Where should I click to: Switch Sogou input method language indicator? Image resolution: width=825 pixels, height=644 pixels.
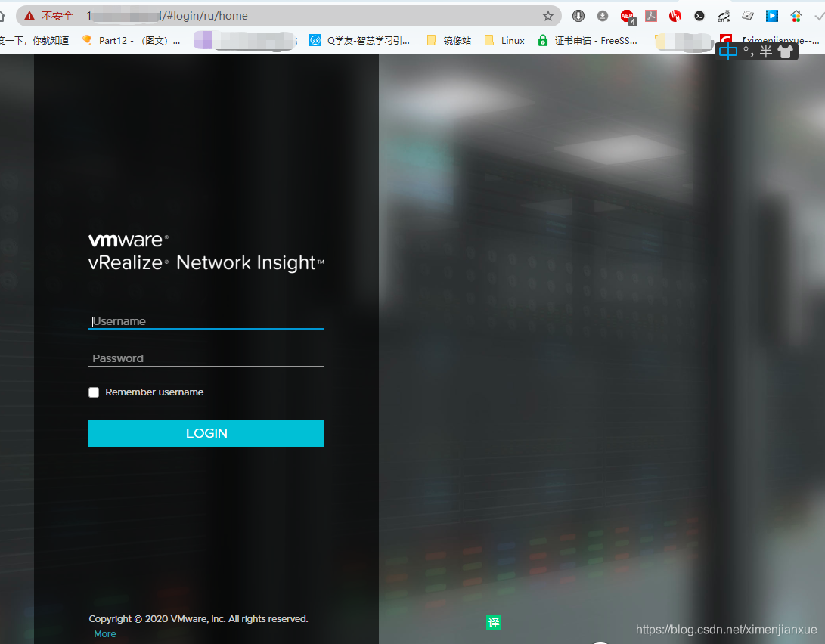tap(727, 51)
